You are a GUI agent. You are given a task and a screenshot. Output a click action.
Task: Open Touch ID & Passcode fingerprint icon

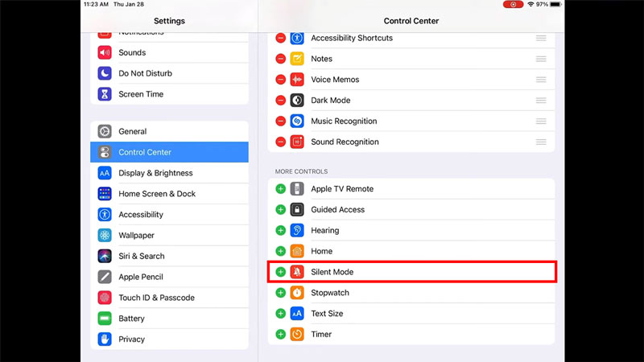coord(105,298)
